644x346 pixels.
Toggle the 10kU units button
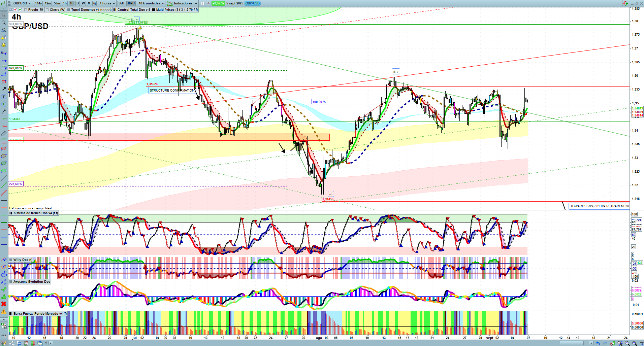tap(131, 3)
